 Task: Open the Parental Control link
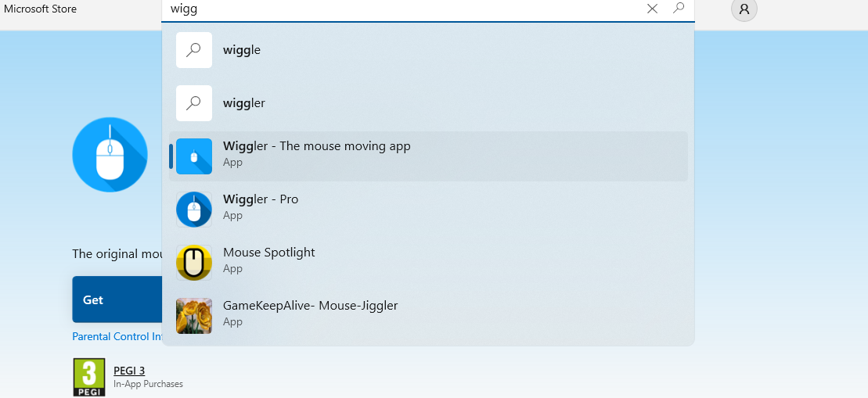[117, 336]
